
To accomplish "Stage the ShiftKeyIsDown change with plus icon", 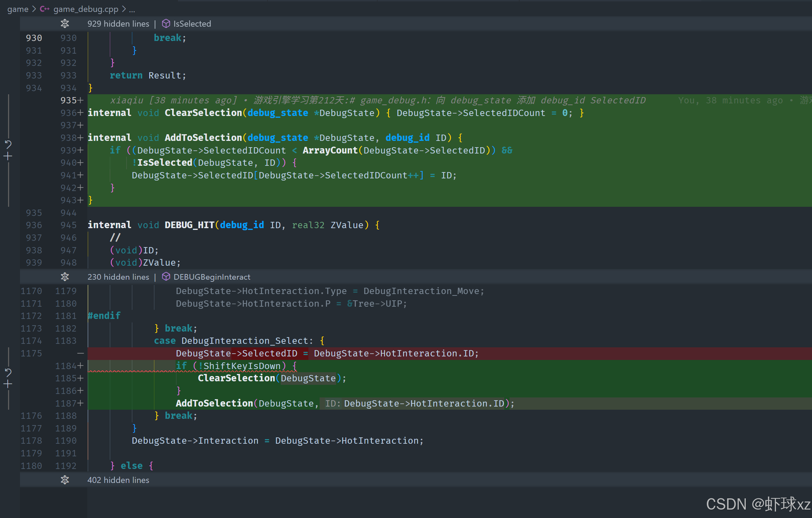I will (x=8, y=384).
